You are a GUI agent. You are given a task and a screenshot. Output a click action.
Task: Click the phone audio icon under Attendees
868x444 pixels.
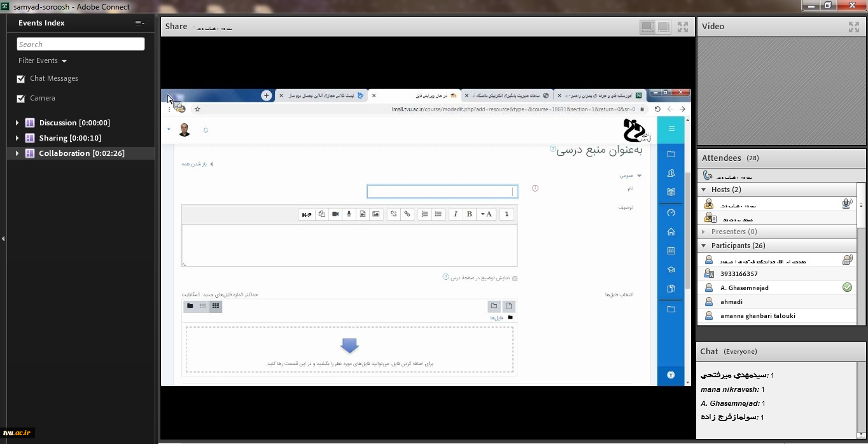click(708, 176)
